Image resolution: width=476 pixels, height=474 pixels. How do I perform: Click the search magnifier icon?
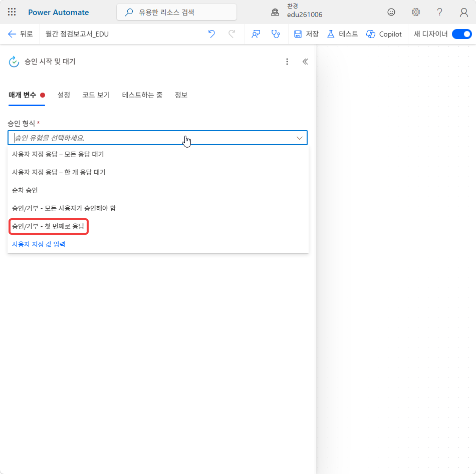[129, 12]
